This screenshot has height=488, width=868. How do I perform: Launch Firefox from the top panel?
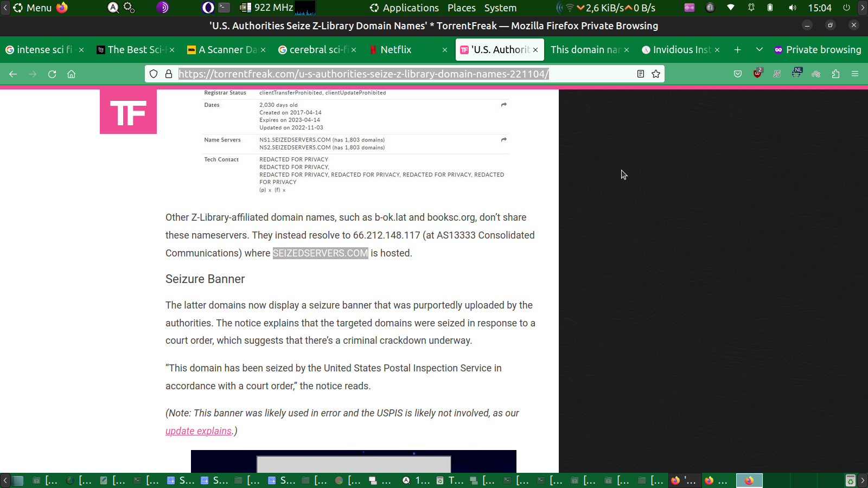[x=62, y=8]
